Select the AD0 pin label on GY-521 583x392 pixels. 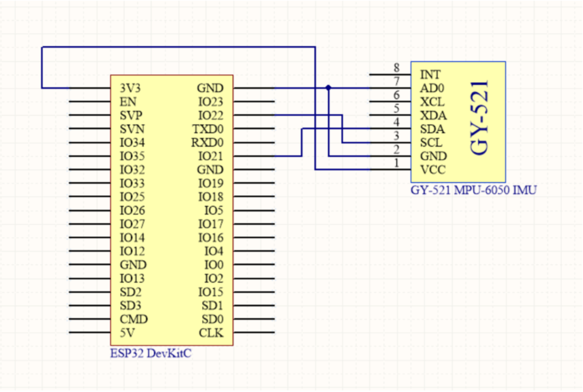click(432, 88)
